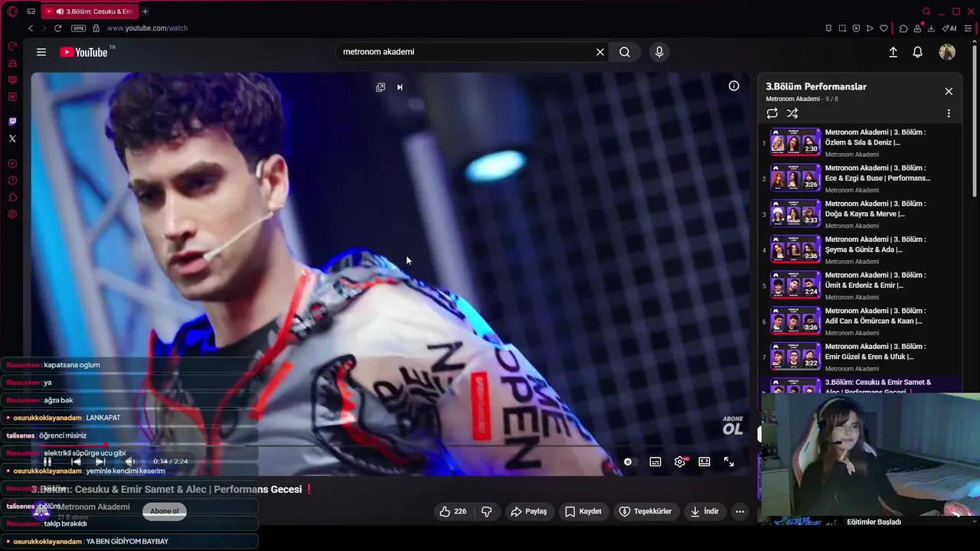
Task: Open the YouTube hamburger guide menu
Action: click(x=41, y=52)
